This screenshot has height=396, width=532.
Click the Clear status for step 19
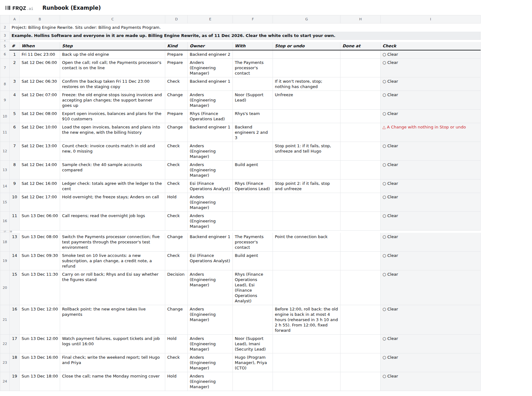pos(390,376)
